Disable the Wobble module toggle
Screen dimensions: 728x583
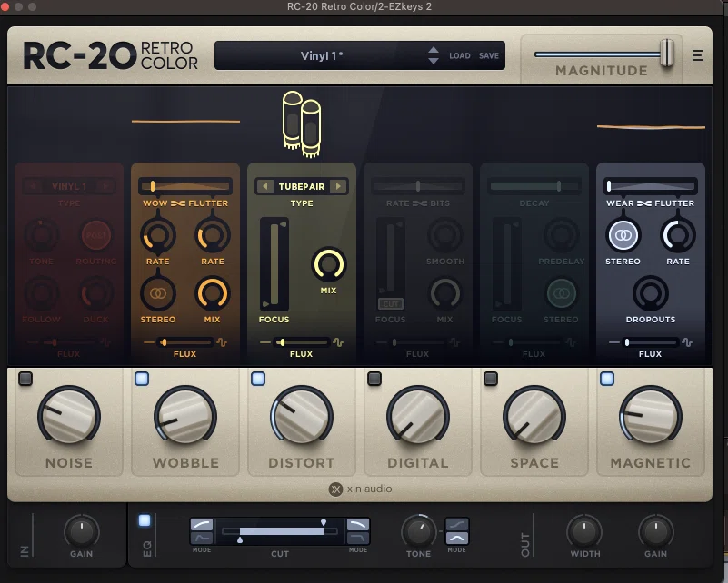pos(142,379)
